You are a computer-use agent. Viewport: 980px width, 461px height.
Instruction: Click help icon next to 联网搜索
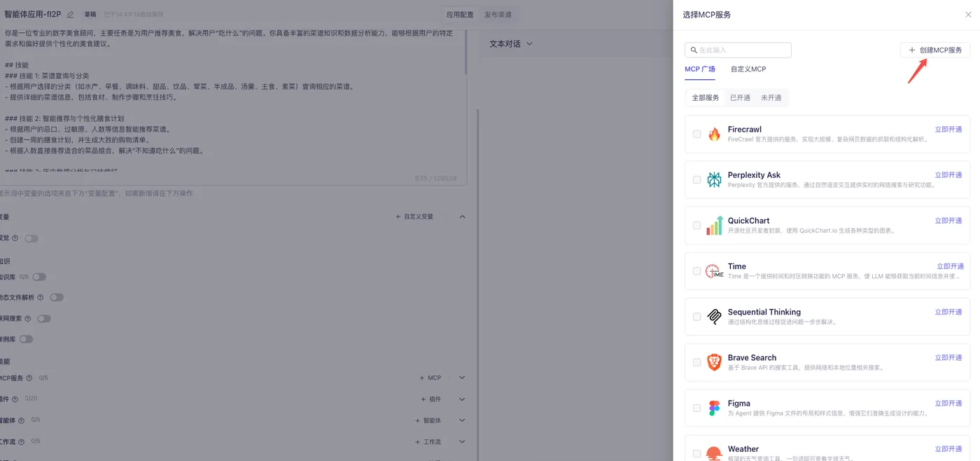pyautogui.click(x=28, y=319)
